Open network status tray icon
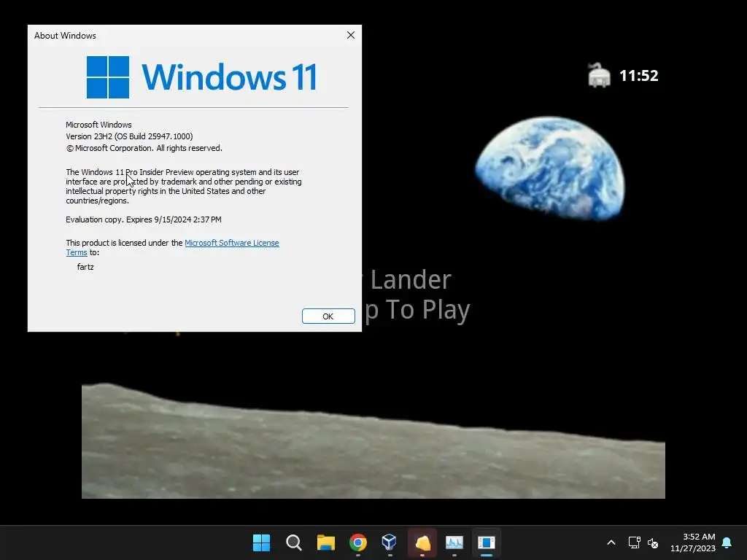747x560 pixels. [x=634, y=542]
